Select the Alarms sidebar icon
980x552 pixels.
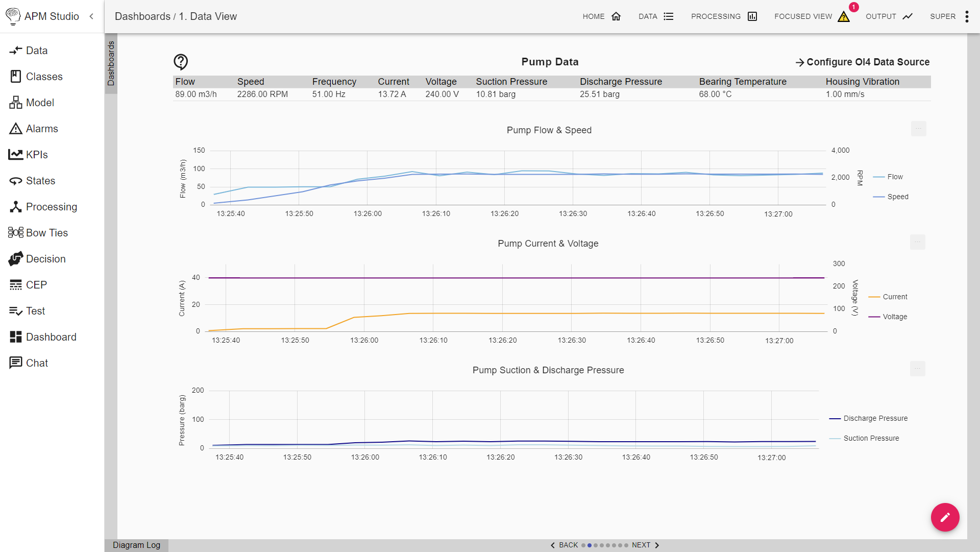click(42, 128)
